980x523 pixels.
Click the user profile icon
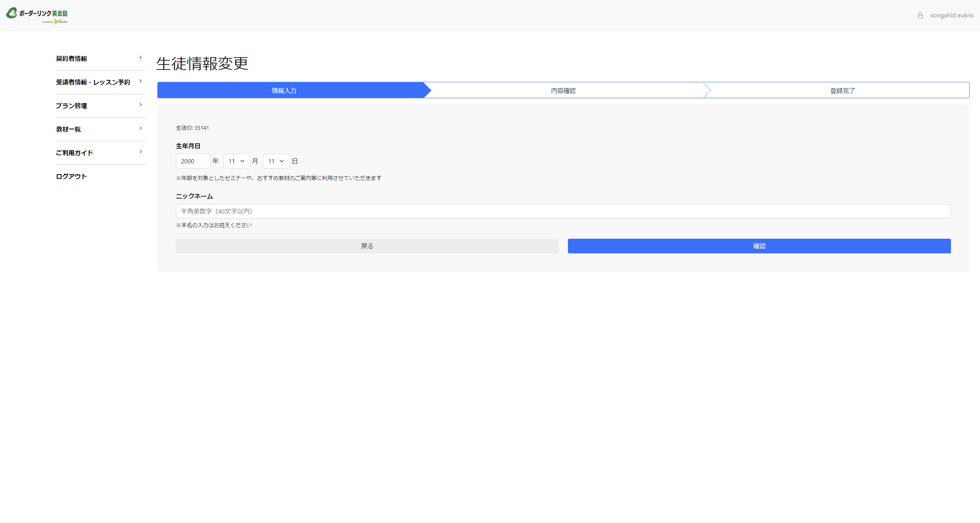920,15
